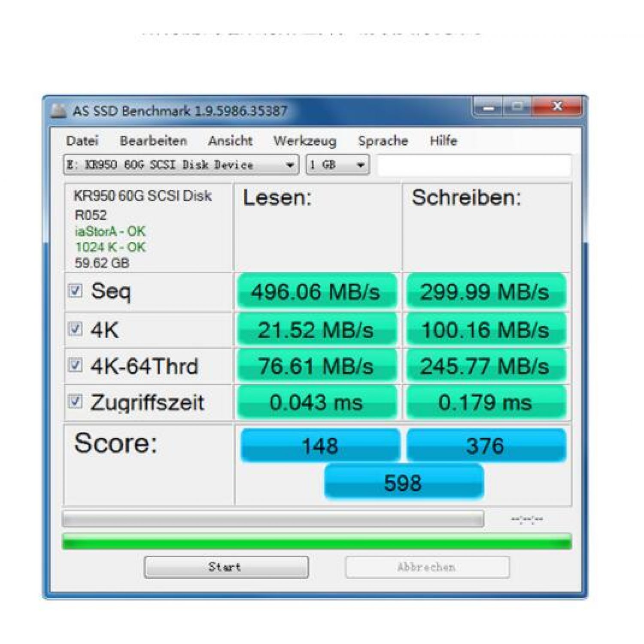Image resolution: width=644 pixels, height=644 pixels.
Task: Disable the 4K-64Thrd test checkbox
Action: point(75,365)
